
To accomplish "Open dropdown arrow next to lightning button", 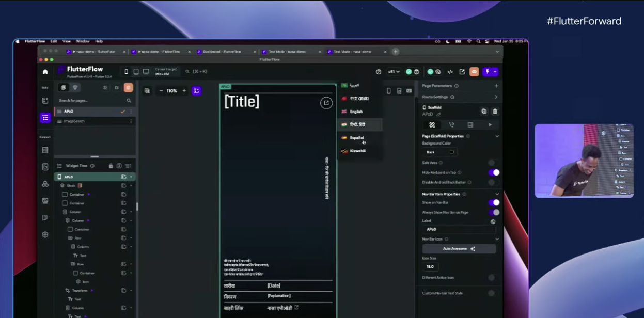I will click(495, 72).
